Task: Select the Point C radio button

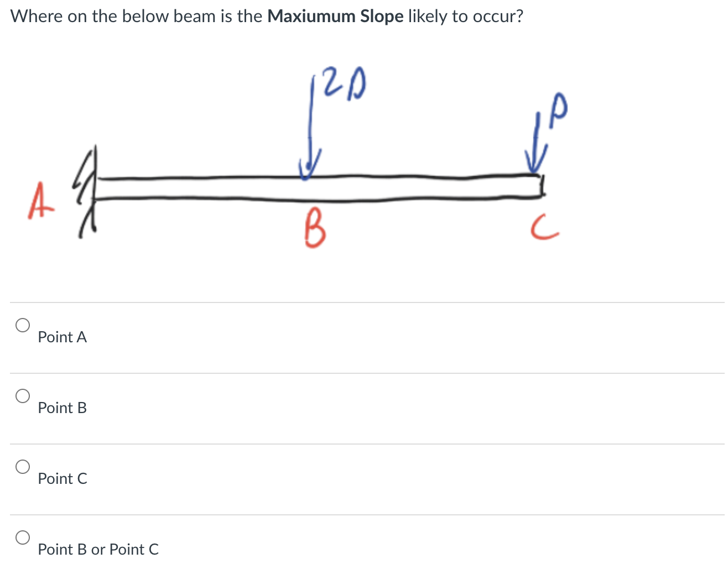Action: pyautogui.click(x=23, y=466)
